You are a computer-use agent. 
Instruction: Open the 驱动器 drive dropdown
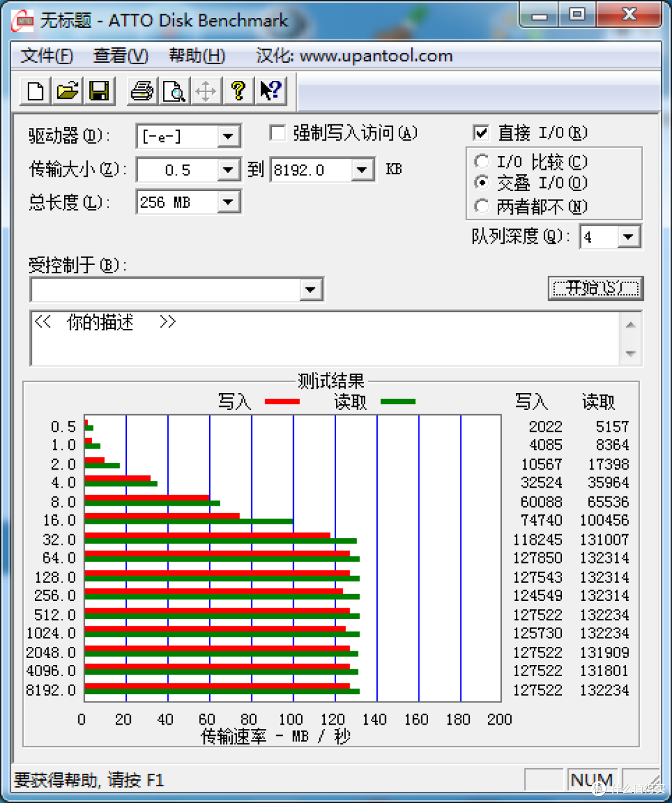228,136
